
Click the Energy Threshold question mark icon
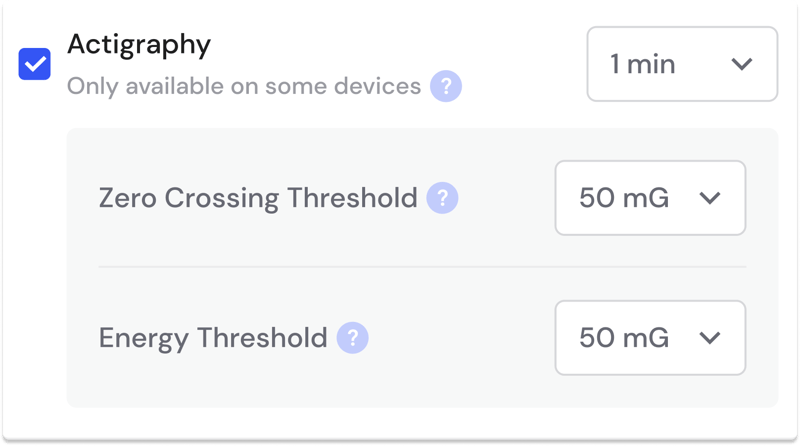(352, 338)
